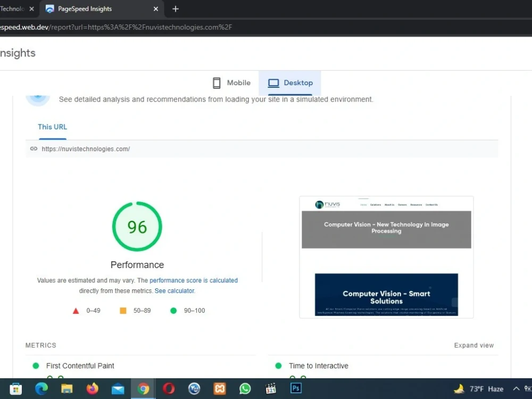This screenshot has width=532, height=399.
Task: Click the round blue-gray taskbar icon after Opera
Action: tap(194, 389)
